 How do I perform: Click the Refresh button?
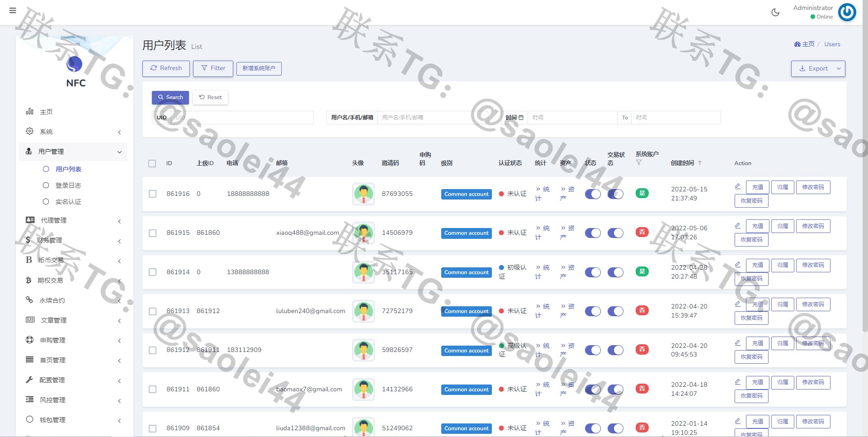coord(166,69)
